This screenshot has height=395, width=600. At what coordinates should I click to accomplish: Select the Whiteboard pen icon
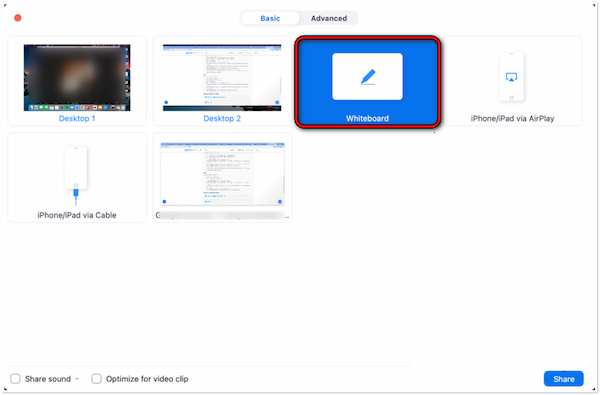click(x=367, y=77)
